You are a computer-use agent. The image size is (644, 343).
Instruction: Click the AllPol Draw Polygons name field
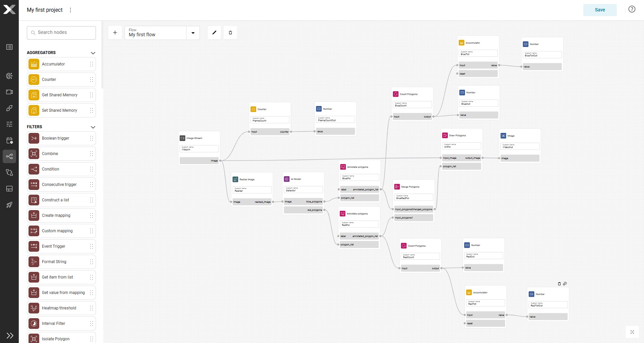point(462,146)
